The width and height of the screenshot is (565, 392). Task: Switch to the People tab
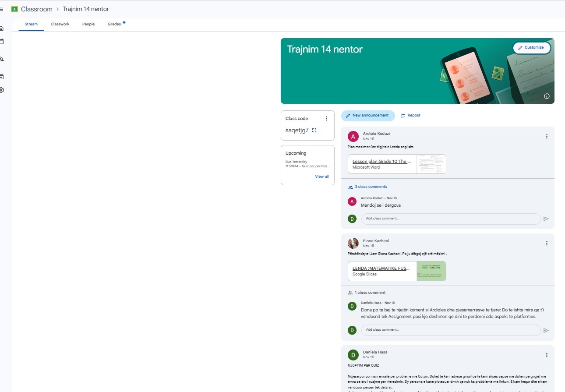coord(88,24)
